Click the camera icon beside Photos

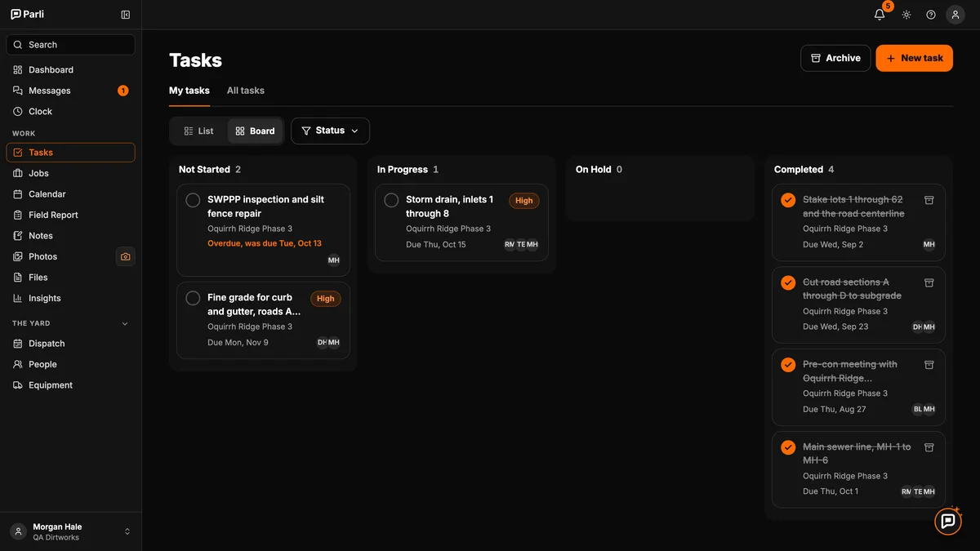click(125, 256)
